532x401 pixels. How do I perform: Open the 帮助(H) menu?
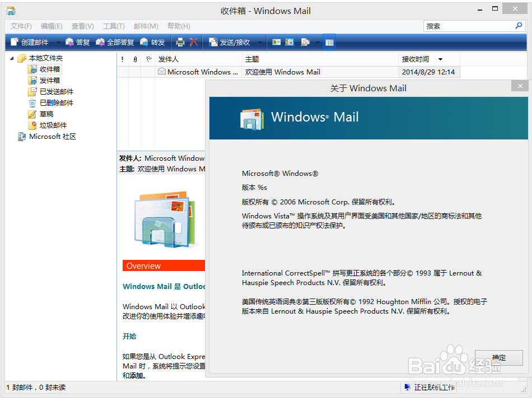tap(179, 26)
